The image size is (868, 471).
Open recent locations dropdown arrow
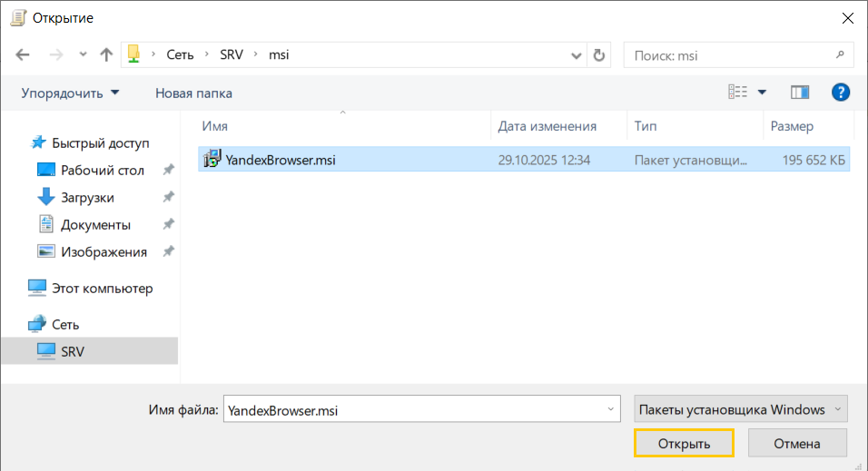(83, 54)
